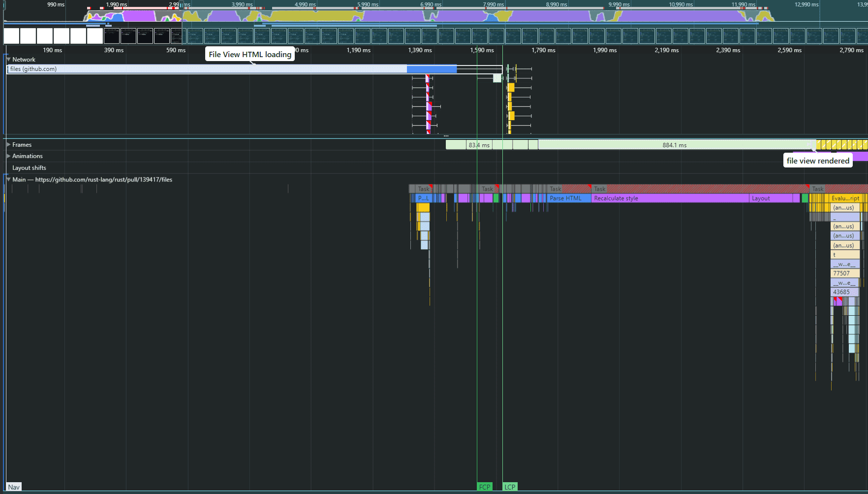The height and width of the screenshot is (494, 868).
Task: Click the file view rendered annotation
Action: 817,161
